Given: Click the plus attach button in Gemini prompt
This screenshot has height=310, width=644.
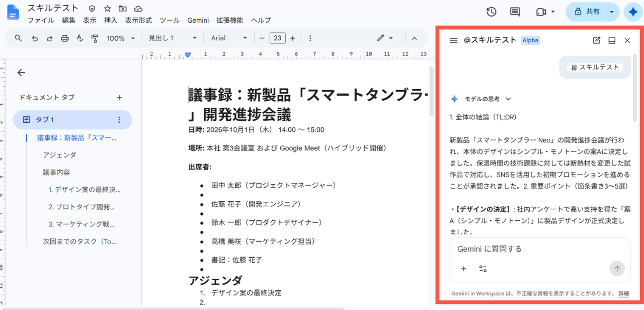Looking at the screenshot, I should 463,269.
